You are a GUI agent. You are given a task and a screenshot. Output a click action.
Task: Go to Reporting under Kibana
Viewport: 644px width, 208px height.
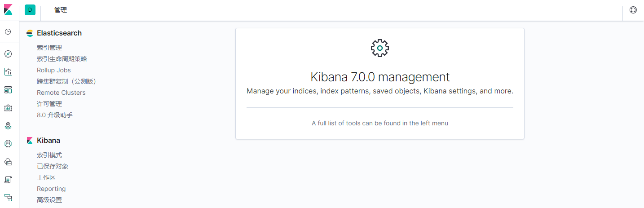51,189
